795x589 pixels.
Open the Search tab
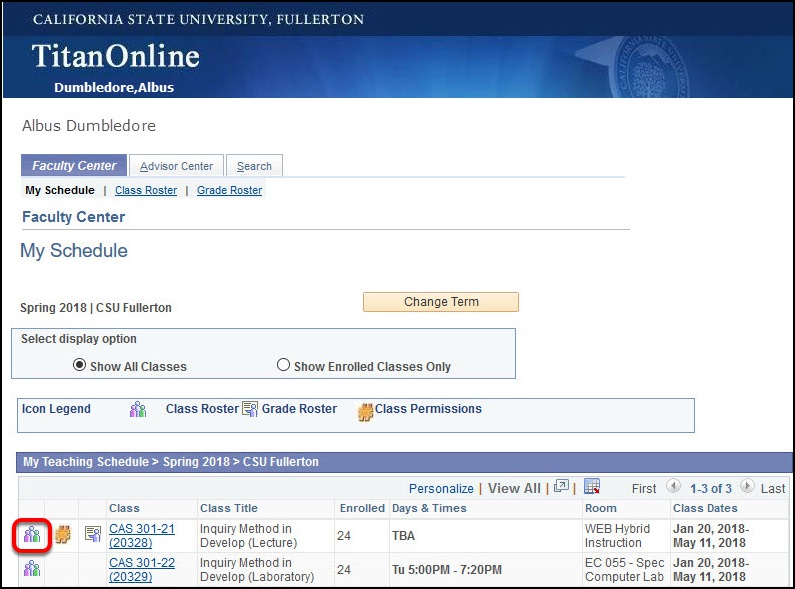[x=254, y=166]
